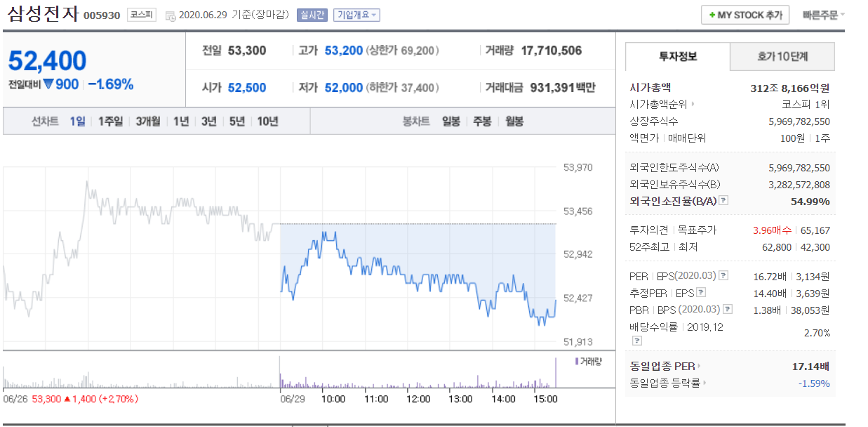Click the 거래량 value 17,710,506
Image resolution: width=868 pixels, height=427 pixels.
[552, 51]
